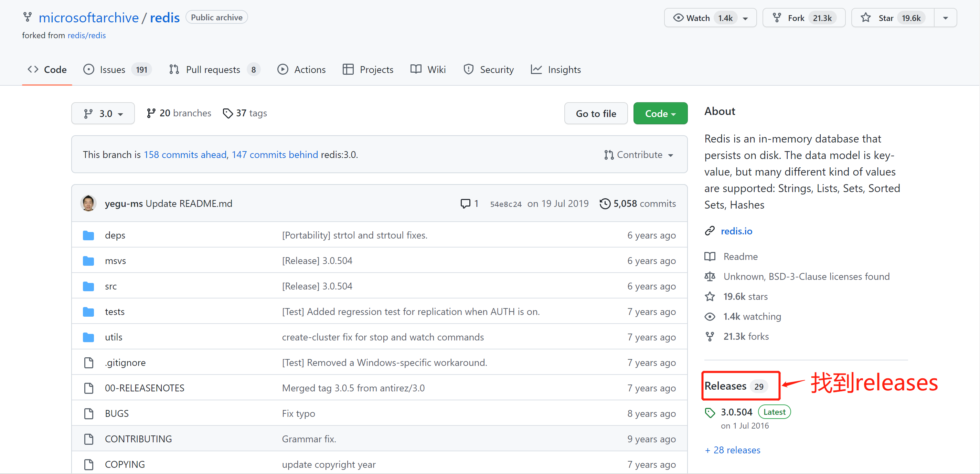Screen dimensions: 980x474
Task: Click the scale license icon
Action: (710, 276)
